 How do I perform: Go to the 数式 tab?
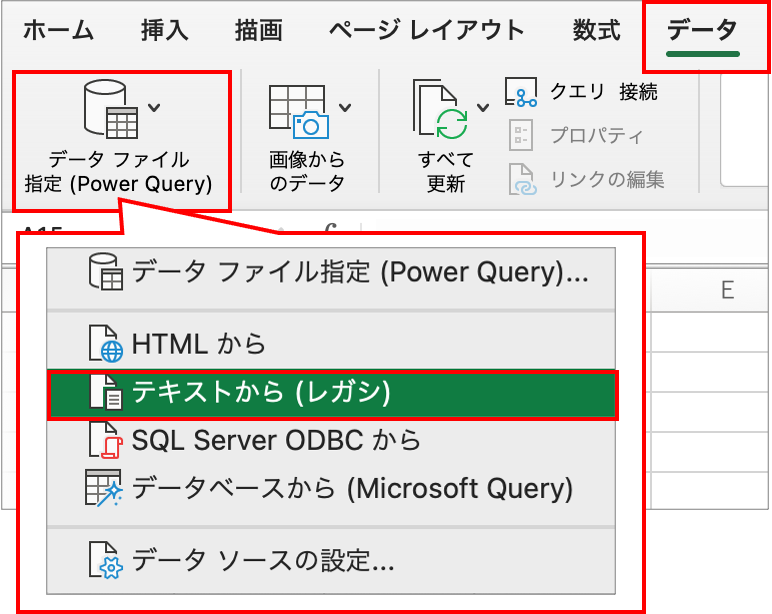click(x=596, y=31)
